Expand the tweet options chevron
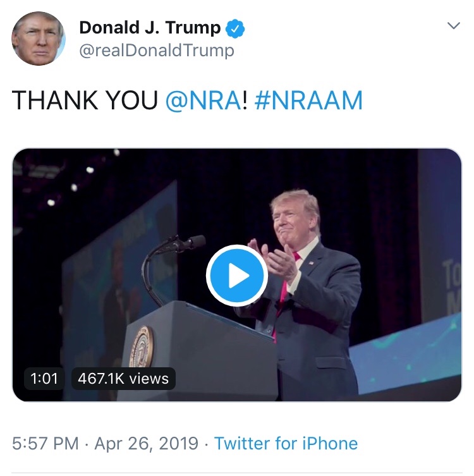Screen dimensions: 474x476 point(453,26)
